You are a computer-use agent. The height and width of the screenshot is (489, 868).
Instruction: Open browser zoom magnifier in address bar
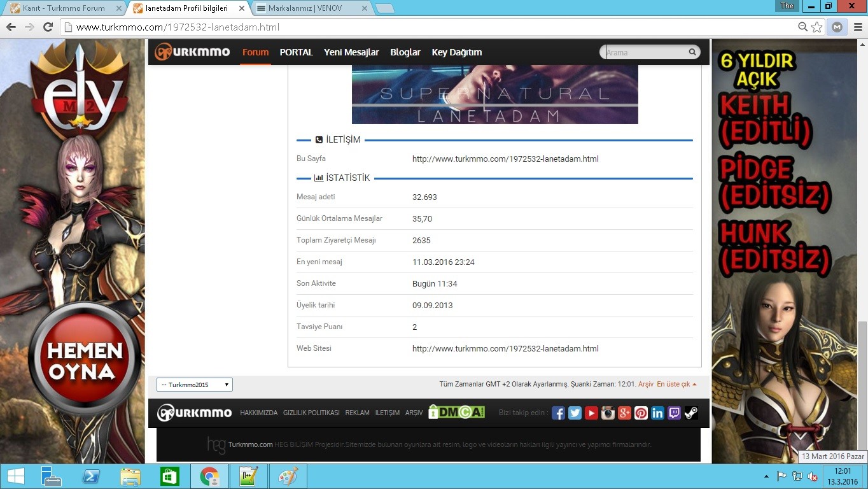pyautogui.click(x=803, y=27)
